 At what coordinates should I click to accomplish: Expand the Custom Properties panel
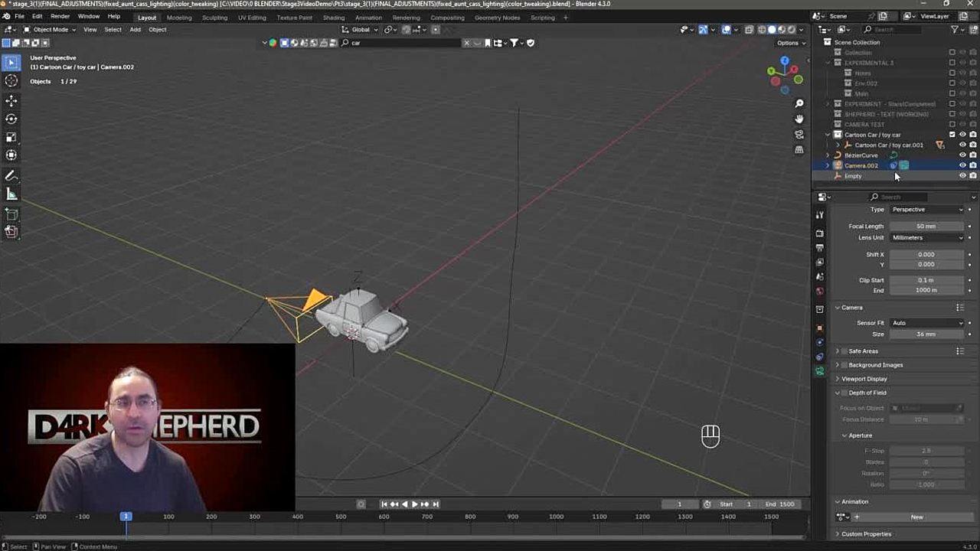click(866, 534)
